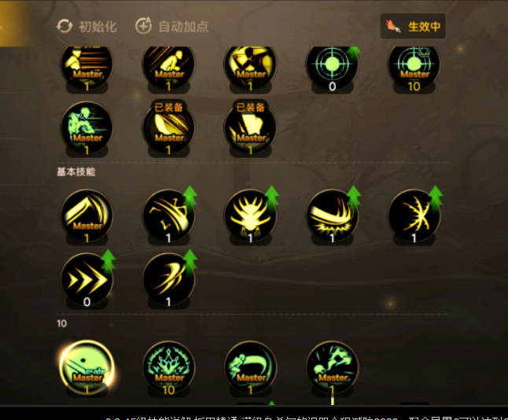Screen dimensions: 508x420
Task: Select the green scythe swing Master skill
Action: click(x=250, y=368)
